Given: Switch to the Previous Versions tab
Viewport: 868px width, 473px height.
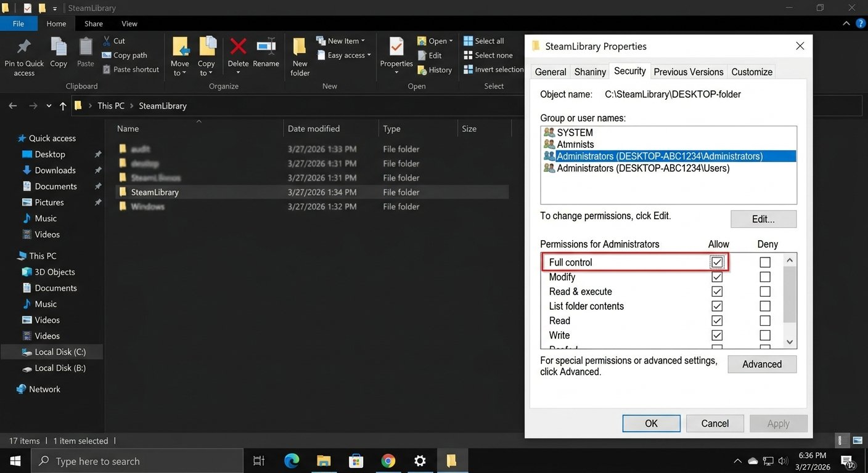Looking at the screenshot, I should coord(688,71).
